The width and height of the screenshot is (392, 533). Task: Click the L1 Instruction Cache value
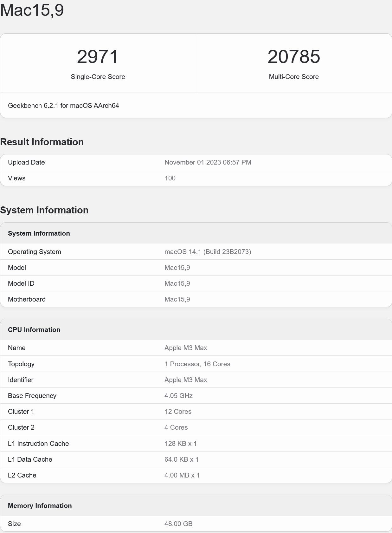[x=180, y=444]
